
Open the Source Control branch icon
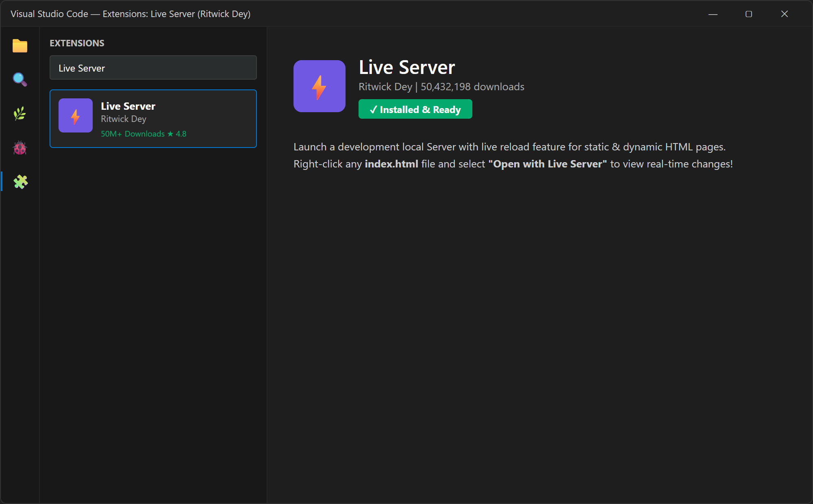pos(20,113)
